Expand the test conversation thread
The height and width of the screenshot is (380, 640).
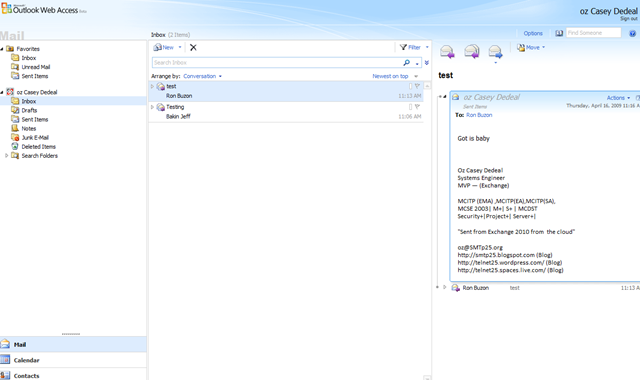tap(152, 86)
